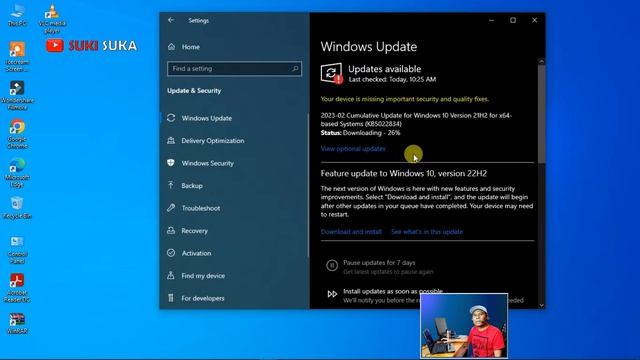Select Recycle Bin desktop icon

pos(17,207)
